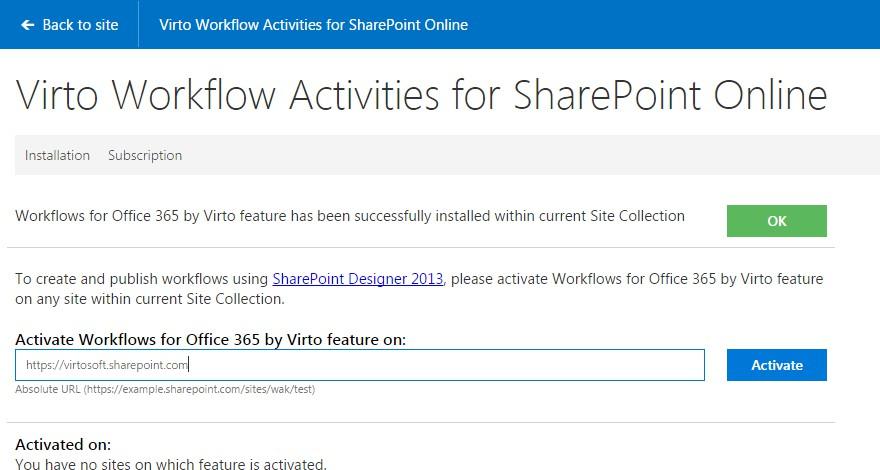Click the green OK button
Screen dimensions: 880x470
[776, 221]
